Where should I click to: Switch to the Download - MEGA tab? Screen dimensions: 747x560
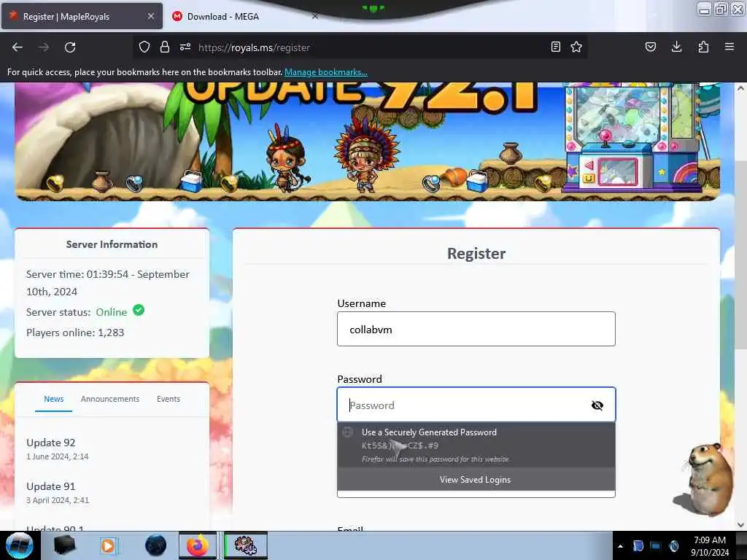click(245, 16)
